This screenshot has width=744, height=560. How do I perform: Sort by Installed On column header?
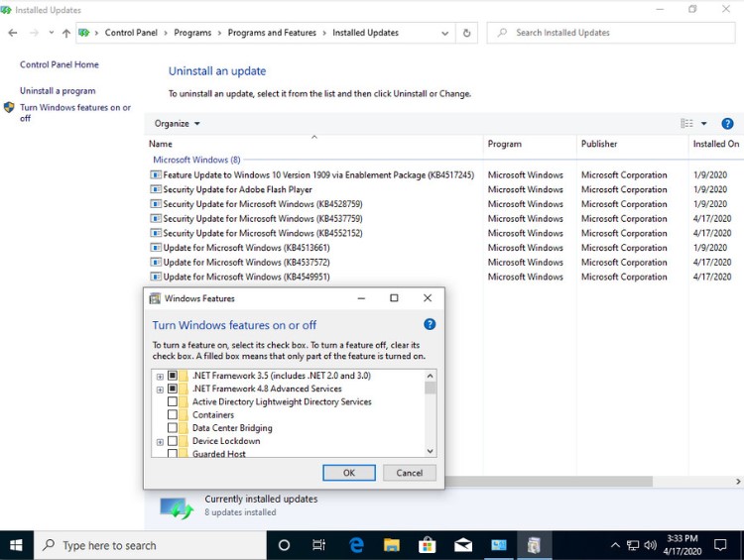tap(715, 144)
